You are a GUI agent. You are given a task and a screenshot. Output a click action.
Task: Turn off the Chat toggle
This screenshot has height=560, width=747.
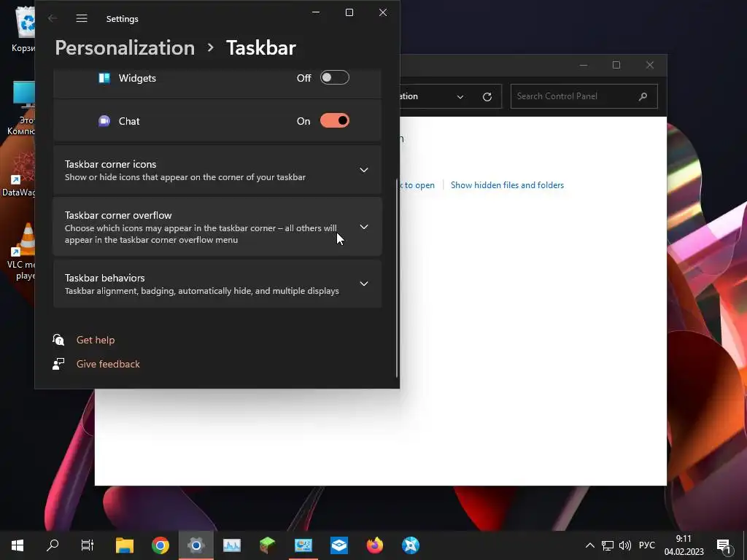(334, 120)
